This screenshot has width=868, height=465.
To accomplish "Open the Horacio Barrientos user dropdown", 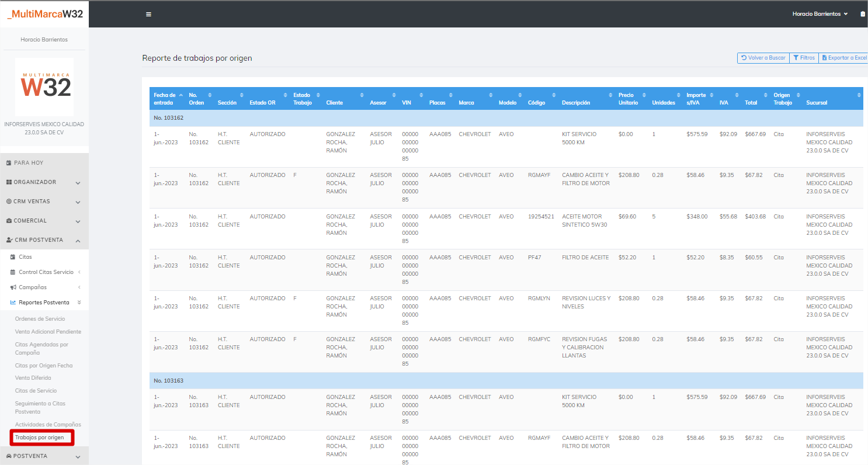I will click(820, 14).
